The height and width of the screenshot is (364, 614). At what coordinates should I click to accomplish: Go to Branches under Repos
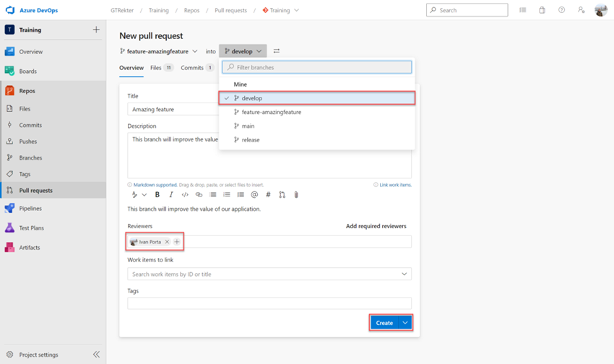tap(30, 157)
